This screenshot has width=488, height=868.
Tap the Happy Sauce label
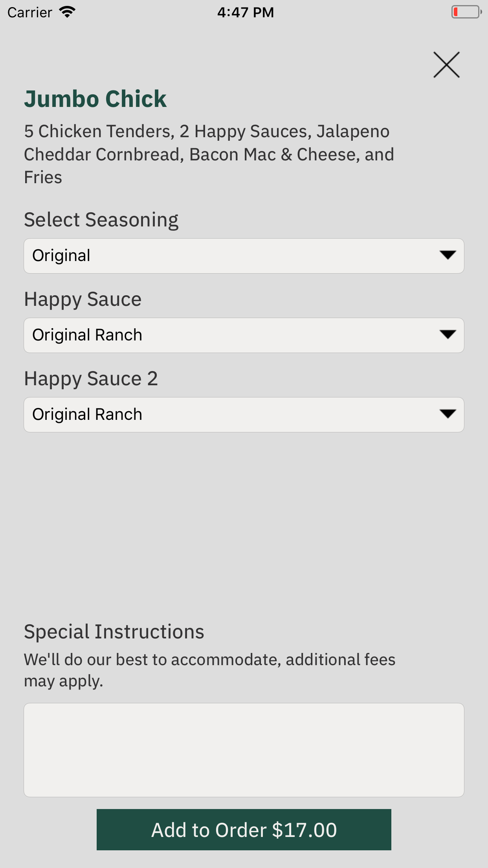(83, 299)
